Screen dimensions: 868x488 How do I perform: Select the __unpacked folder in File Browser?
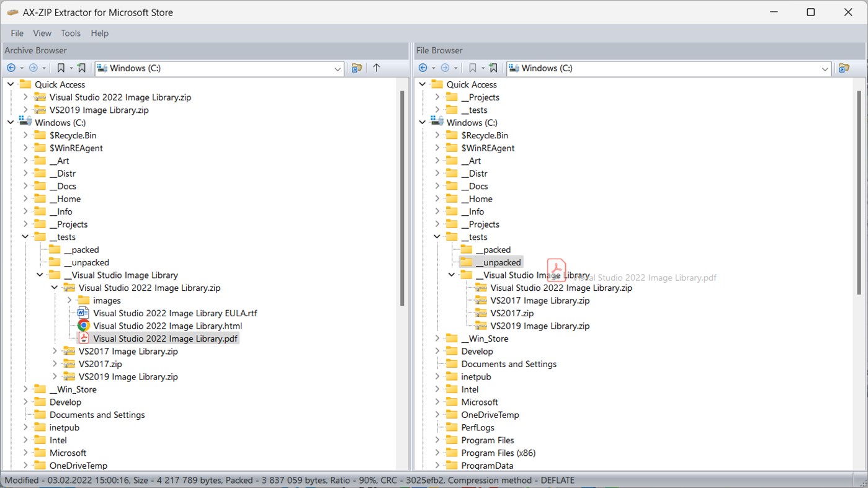point(496,262)
